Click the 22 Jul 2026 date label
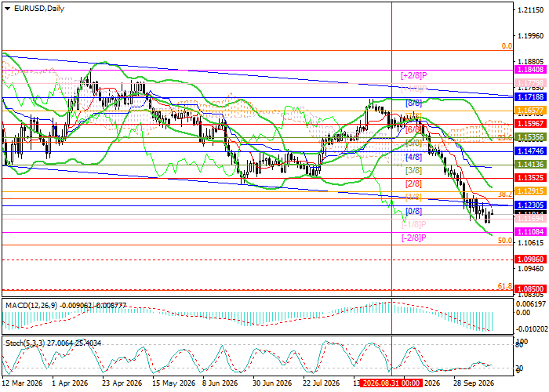 pyautogui.click(x=321, y=383)
